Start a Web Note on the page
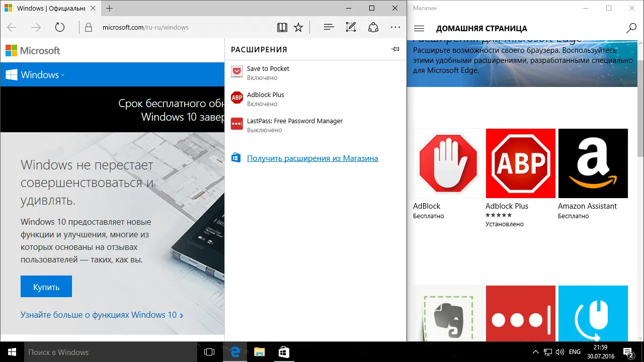The width and height of the screenshot is (644, 362). tap(351, 27)
